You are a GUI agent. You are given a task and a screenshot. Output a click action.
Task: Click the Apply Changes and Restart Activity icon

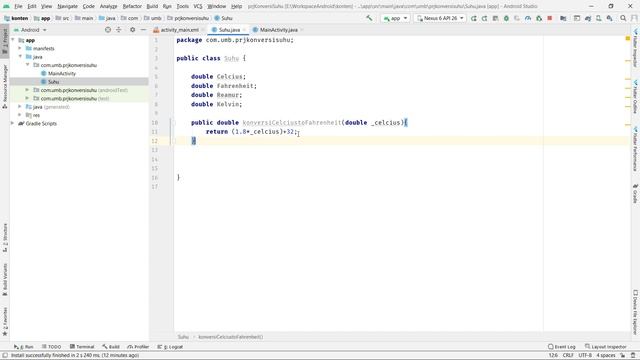(484, 18)
